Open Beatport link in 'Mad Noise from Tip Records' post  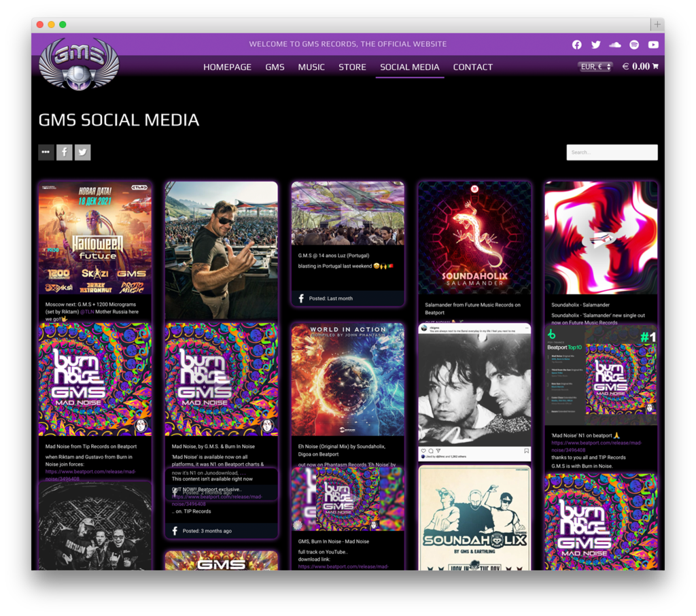pyautogui.click(x=90, y=475)
